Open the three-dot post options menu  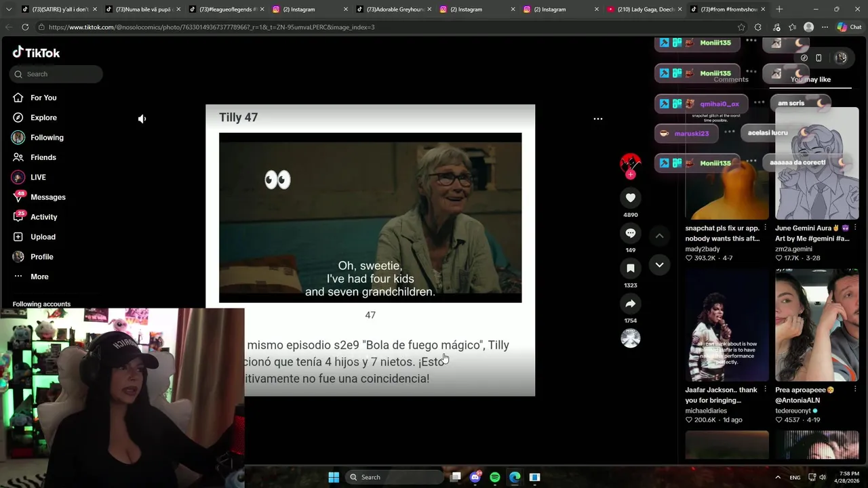tap(598, 119)
